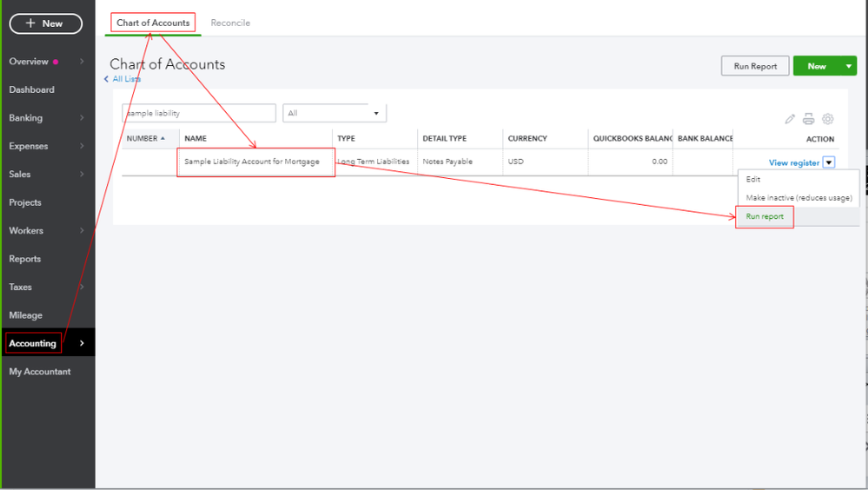Screen dimensions: 868x490
Task: Open Sales label in the sidebar
Action: coord(19,174)
